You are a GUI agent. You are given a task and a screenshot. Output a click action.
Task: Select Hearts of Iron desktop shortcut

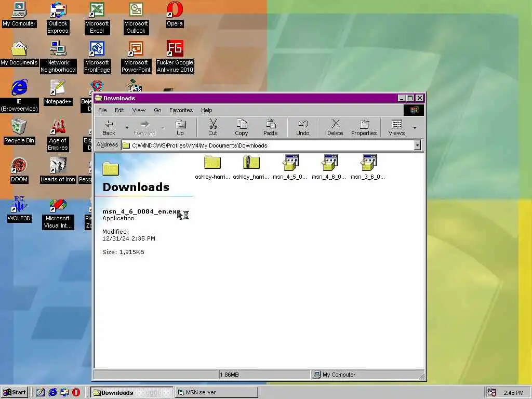pyautogui.click(x=58, y=170)
